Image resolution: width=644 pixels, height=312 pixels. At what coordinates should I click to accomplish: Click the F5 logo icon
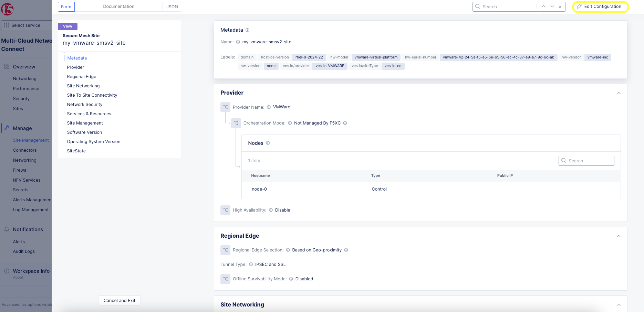point(7,9)
